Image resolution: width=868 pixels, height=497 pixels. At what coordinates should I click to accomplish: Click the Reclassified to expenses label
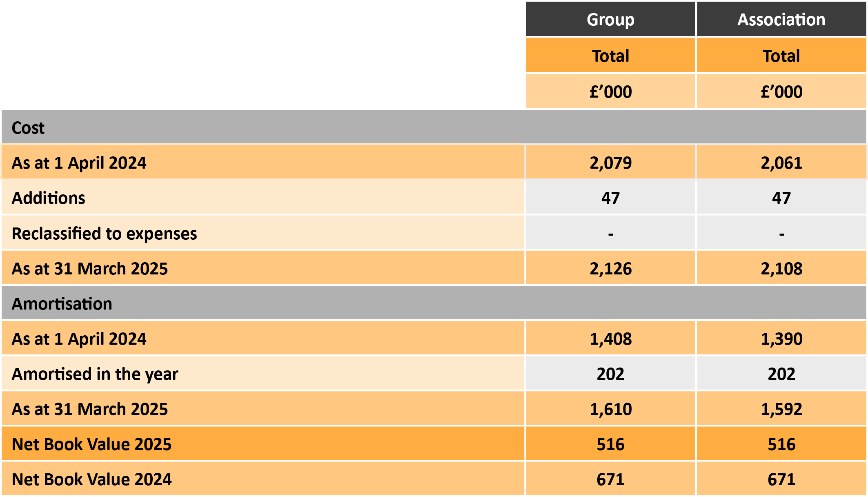[104, 234]
